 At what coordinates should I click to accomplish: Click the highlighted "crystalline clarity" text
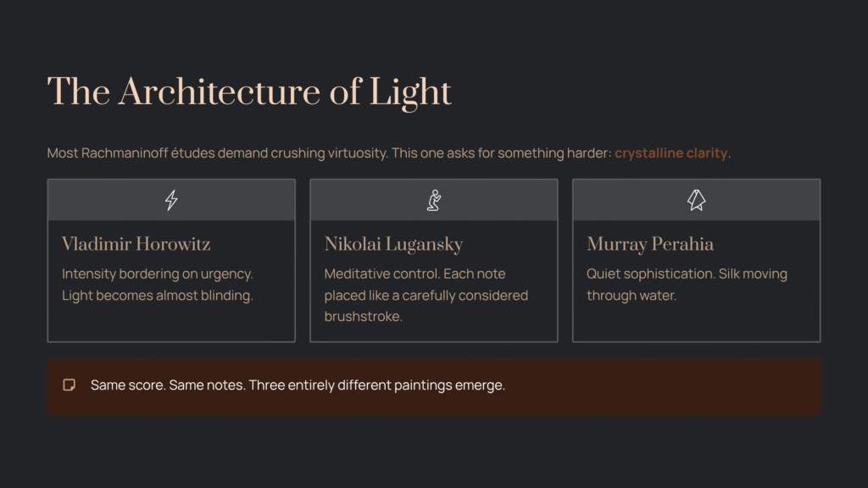point(670,153)
